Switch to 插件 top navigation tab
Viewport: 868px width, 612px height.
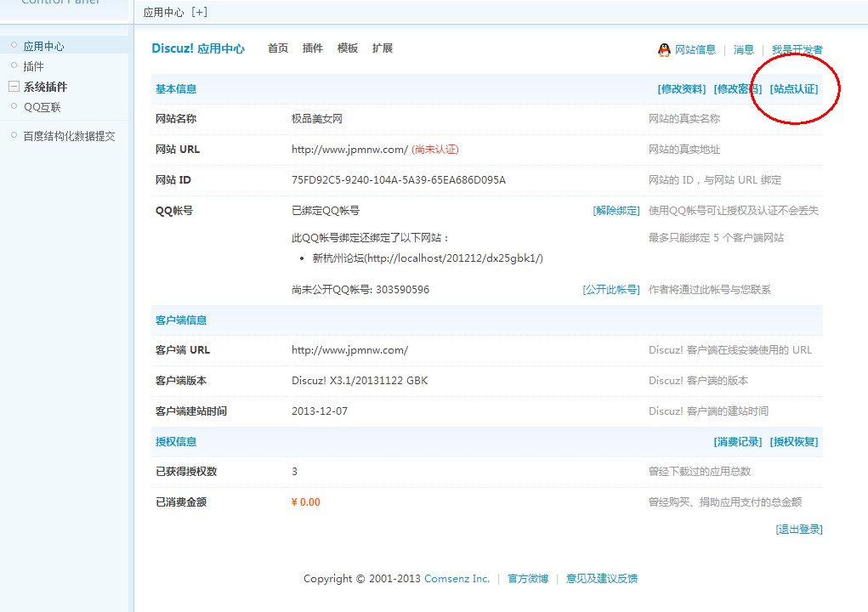tap(313, 48)
